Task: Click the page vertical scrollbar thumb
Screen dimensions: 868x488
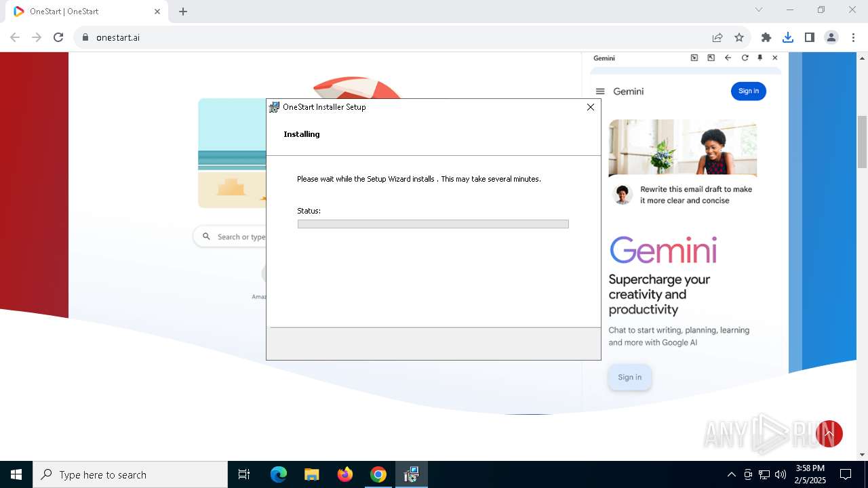Action: click(x=862, y=142)
